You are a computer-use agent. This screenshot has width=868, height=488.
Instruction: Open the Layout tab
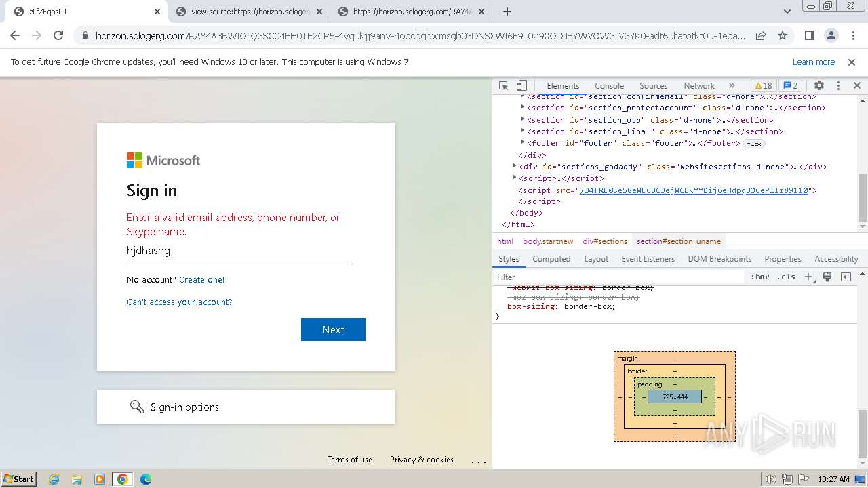pyautogui.click(x=596, y=259)
